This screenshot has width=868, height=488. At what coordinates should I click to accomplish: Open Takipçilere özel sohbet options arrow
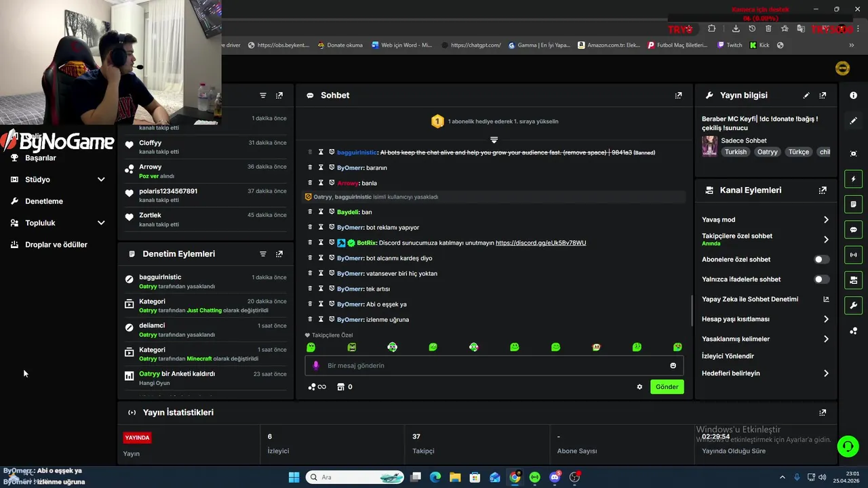(x=826, y=239)
